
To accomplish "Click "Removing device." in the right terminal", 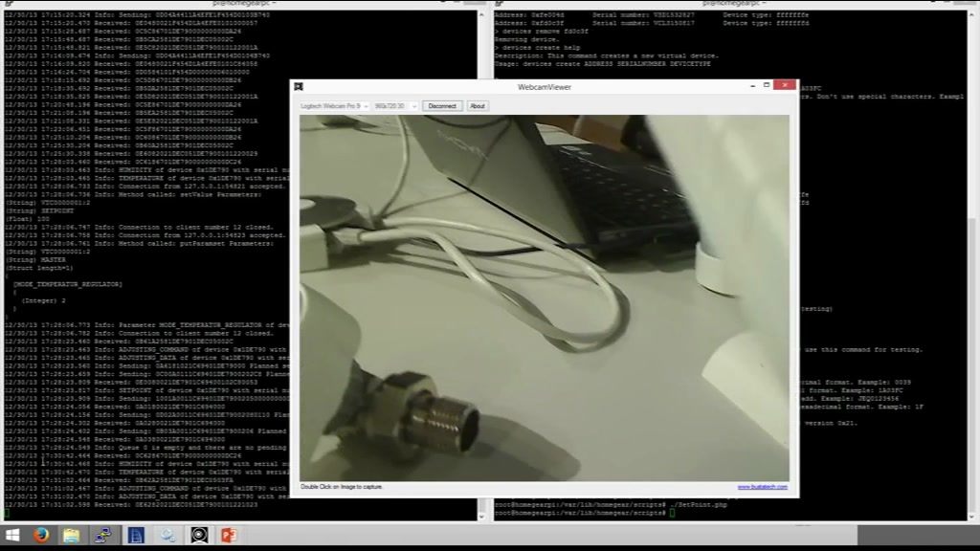I will [527, 39].
